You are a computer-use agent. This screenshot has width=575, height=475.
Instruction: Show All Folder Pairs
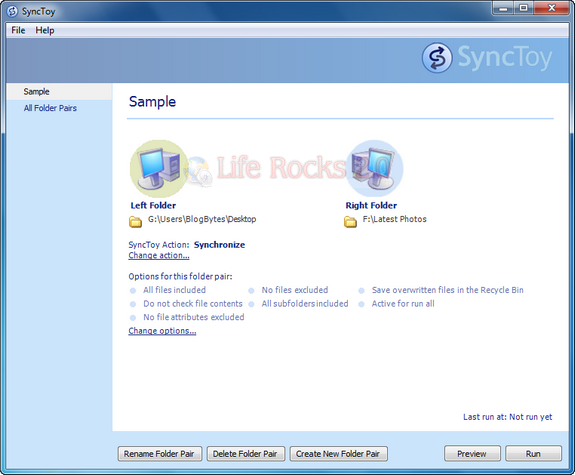click(x=50, y=108)
